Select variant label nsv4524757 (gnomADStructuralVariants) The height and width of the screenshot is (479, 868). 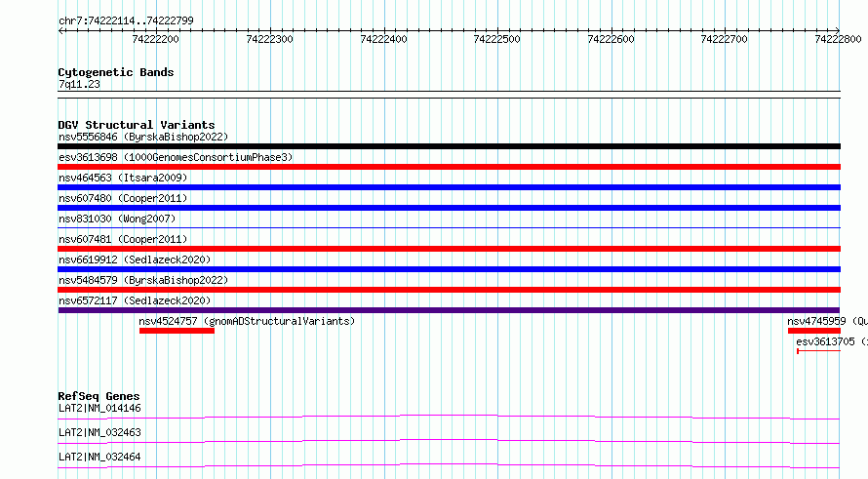click(x=247, y=321)
